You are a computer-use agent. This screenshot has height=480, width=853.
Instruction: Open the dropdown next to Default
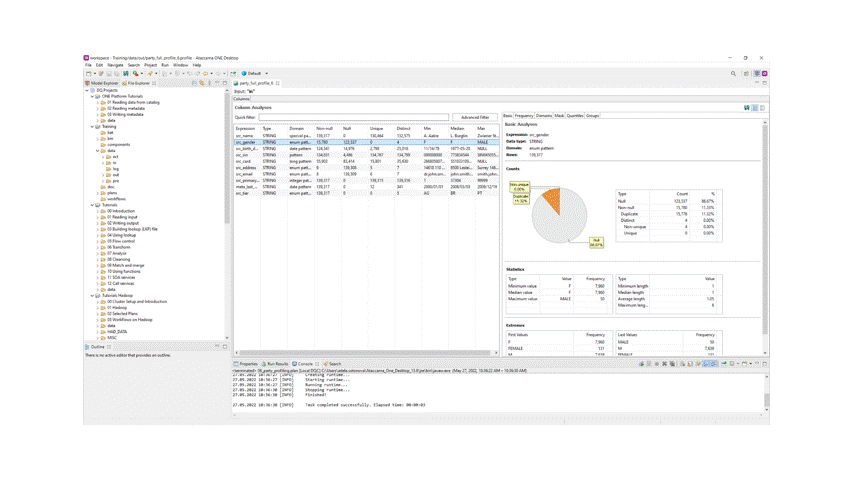pyautogui.click(x=267, y=73)
